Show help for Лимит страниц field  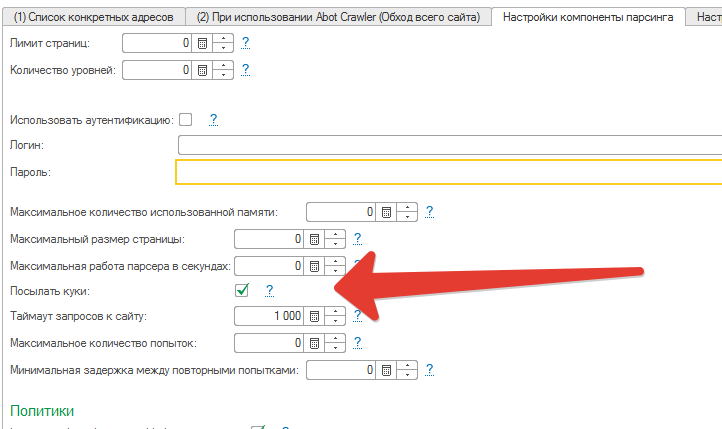(x=246, y=43)
